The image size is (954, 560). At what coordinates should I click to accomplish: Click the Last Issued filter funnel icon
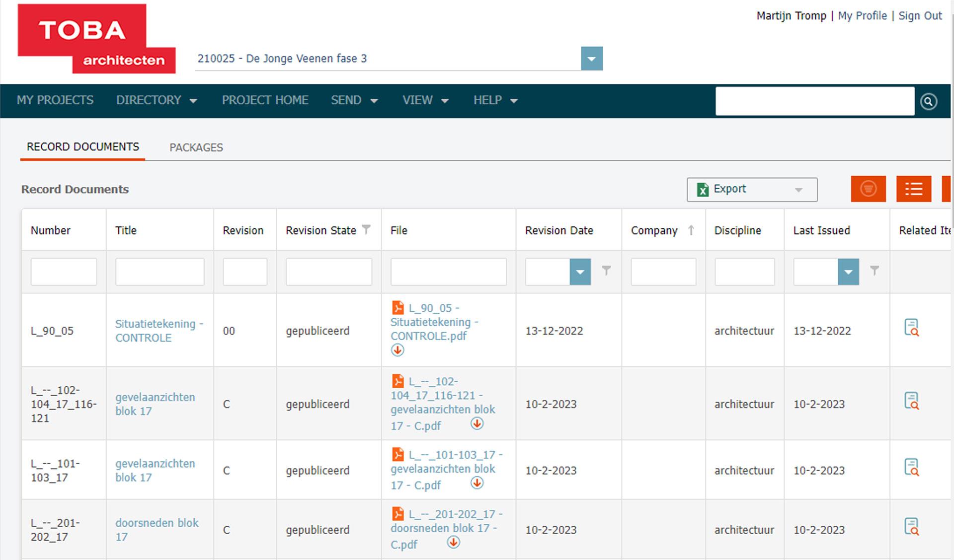pos(874,271)
